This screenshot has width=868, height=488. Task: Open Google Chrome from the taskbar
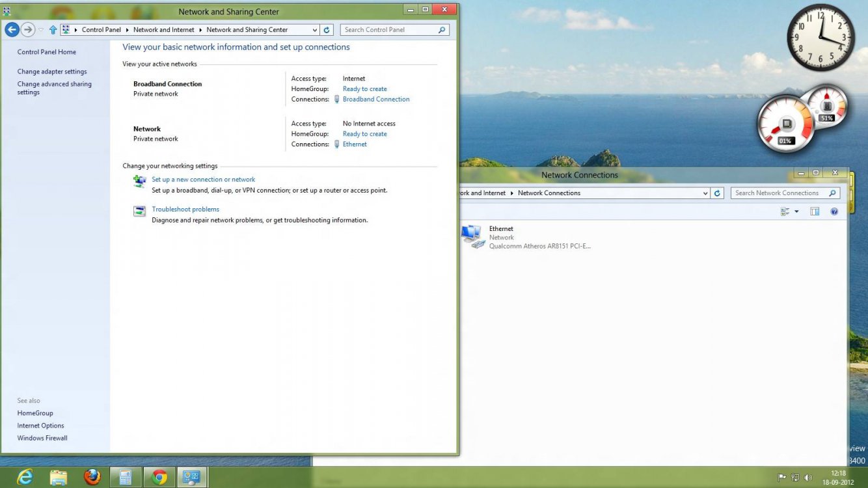point(159,478)
